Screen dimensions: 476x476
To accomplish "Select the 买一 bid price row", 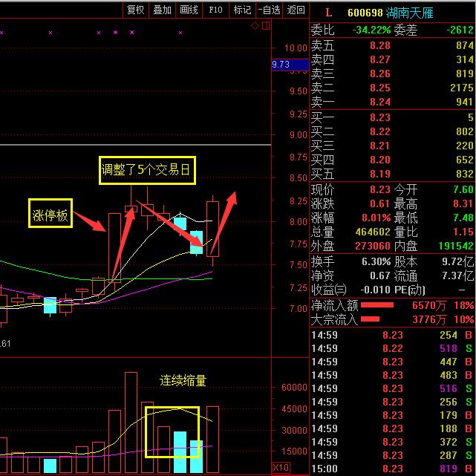I will (392, 117).
